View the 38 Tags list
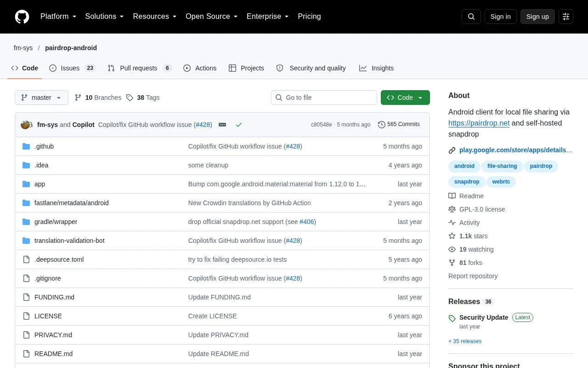This screenshot has width=588, height=368. click(x=143, y=98)
